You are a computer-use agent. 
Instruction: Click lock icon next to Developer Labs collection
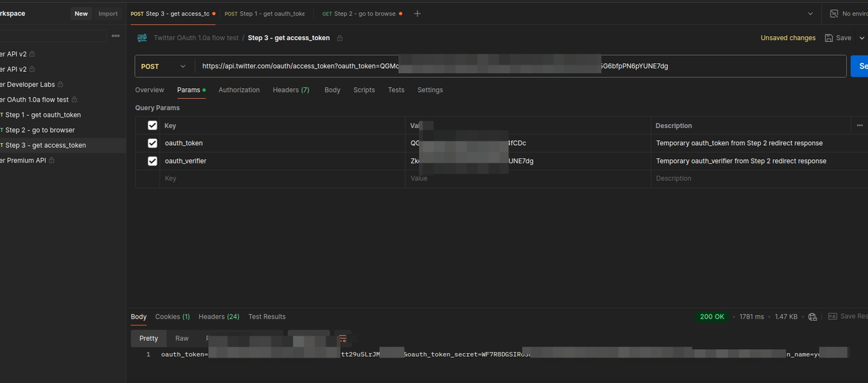click(60, 85)
